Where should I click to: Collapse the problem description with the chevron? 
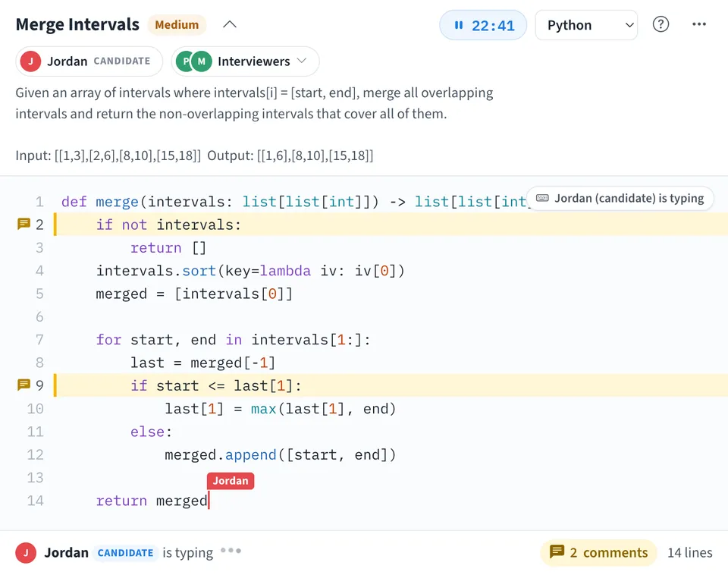click(230, 24)
